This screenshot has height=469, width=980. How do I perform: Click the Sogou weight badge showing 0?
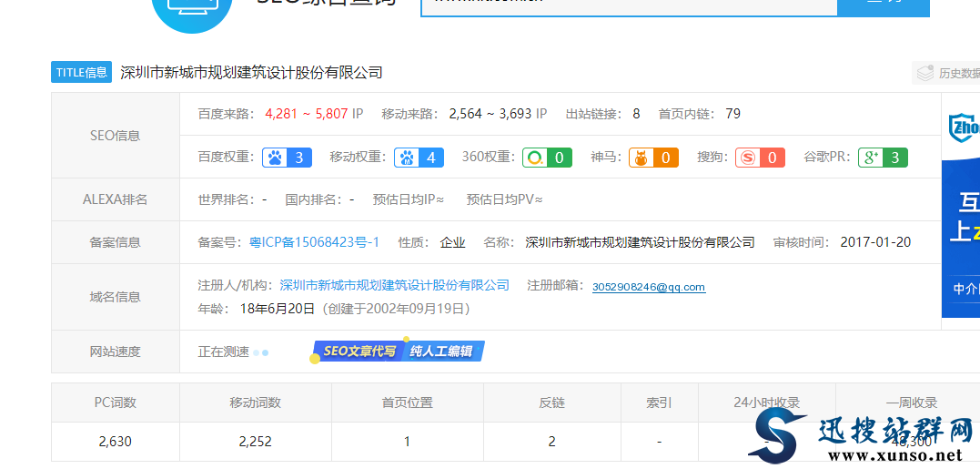[760, 158]
